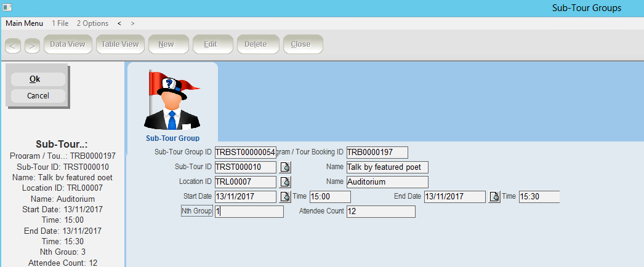The width and height of the screenshot is (644, 267).
Task: Go to next record with toolbar right arrow
Action: pyautogui.click(x=32, y=45)
